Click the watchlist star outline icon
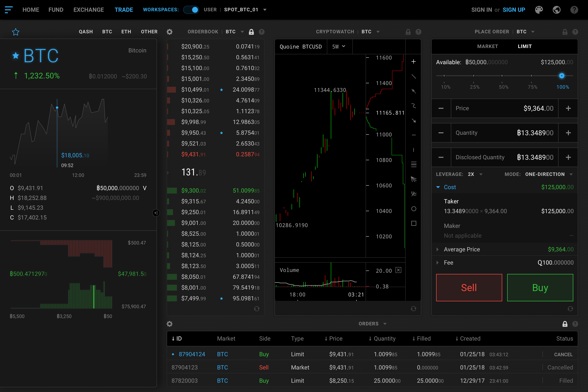The height and width of the screenshot is (392, 588). 16,32
